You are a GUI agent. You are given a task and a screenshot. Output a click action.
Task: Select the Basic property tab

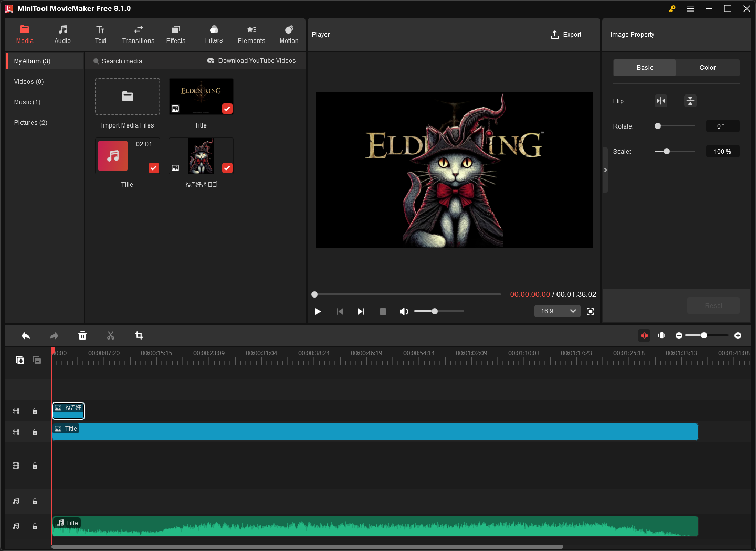coord(645,68)
